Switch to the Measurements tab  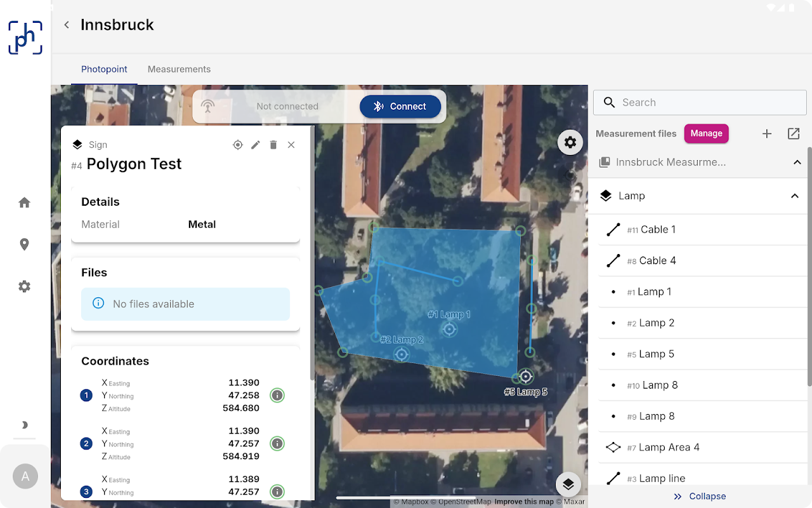point(179,69)
